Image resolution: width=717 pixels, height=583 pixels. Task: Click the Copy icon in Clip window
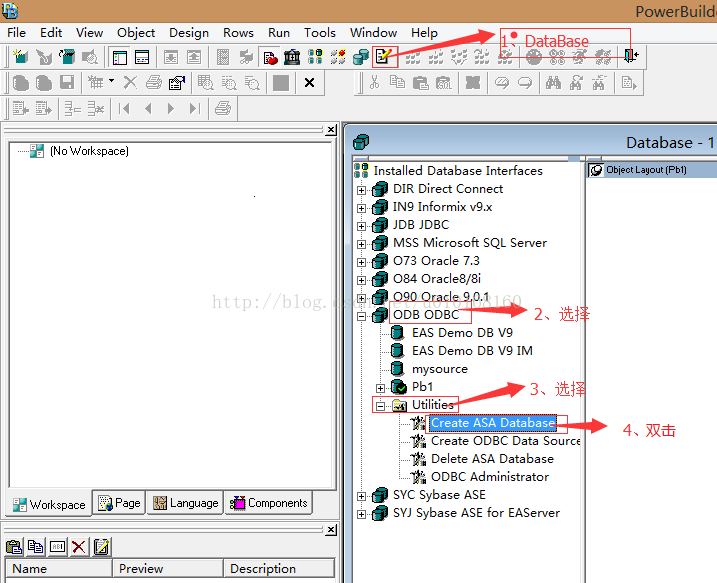pyautogui.click(x=36, y=546)
